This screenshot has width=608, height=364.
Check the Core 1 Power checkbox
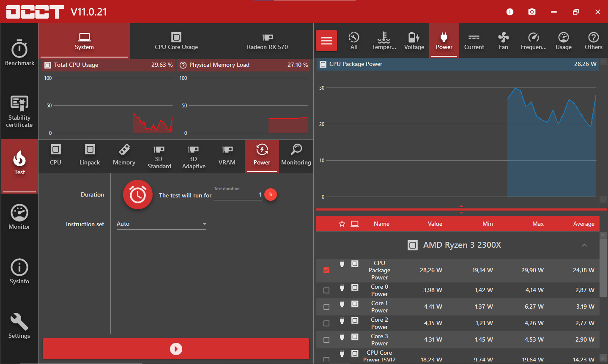point(326,307)
